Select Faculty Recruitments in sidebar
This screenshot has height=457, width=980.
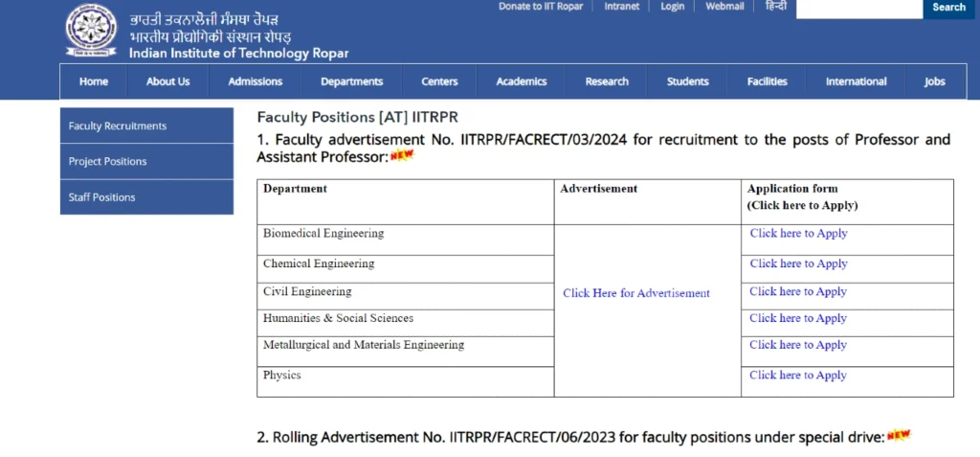146,126
